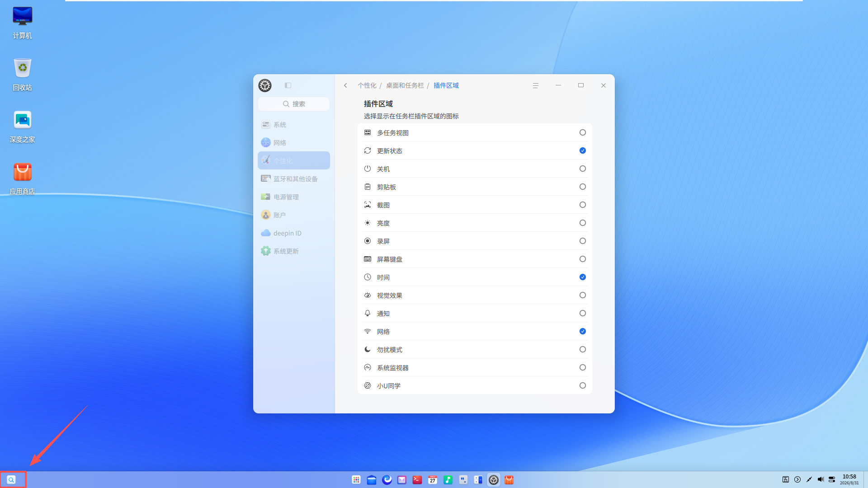Open the 回收站 desktop icon

coord(22,75)
